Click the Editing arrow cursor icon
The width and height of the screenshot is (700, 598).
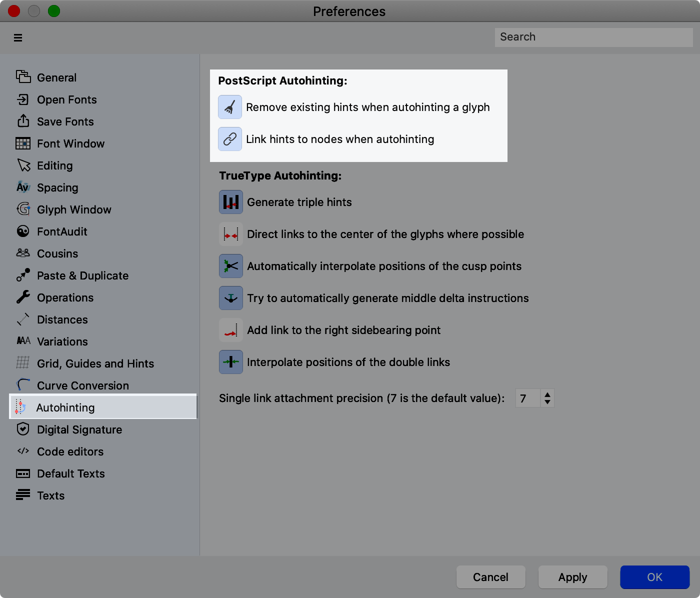click(x=23, y=165)
